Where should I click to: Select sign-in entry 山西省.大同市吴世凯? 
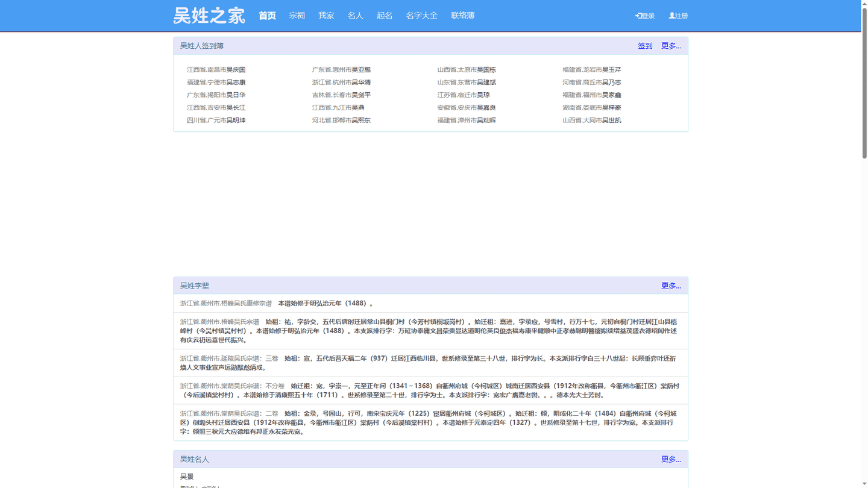592,120
